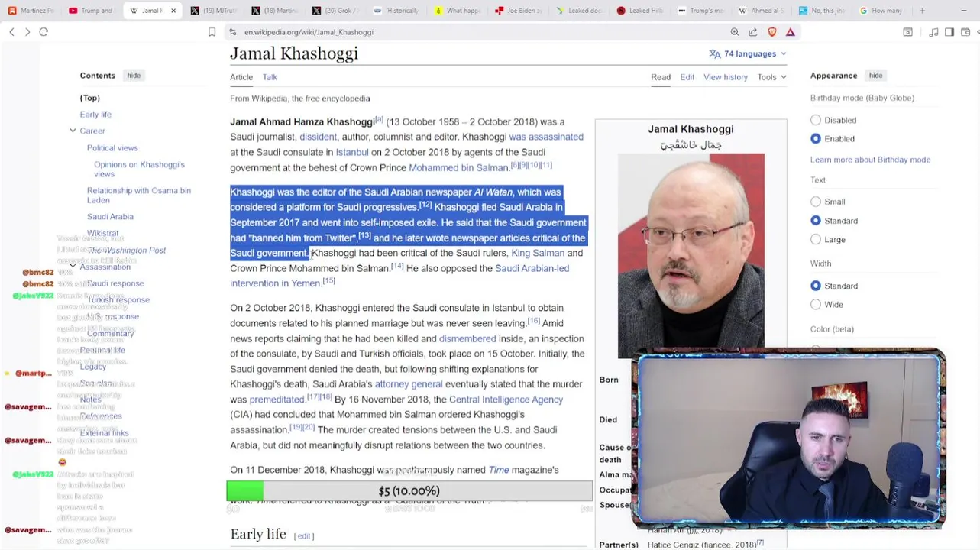Open the Brave wallet icon
980x550 pixels.
pos(966,32)
